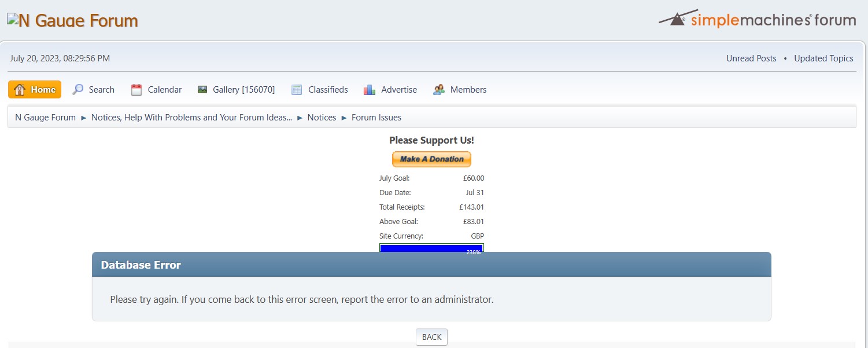868x348 pixels.
Task: Click the Gallery picture icon
Action: [x=202, y=90]
